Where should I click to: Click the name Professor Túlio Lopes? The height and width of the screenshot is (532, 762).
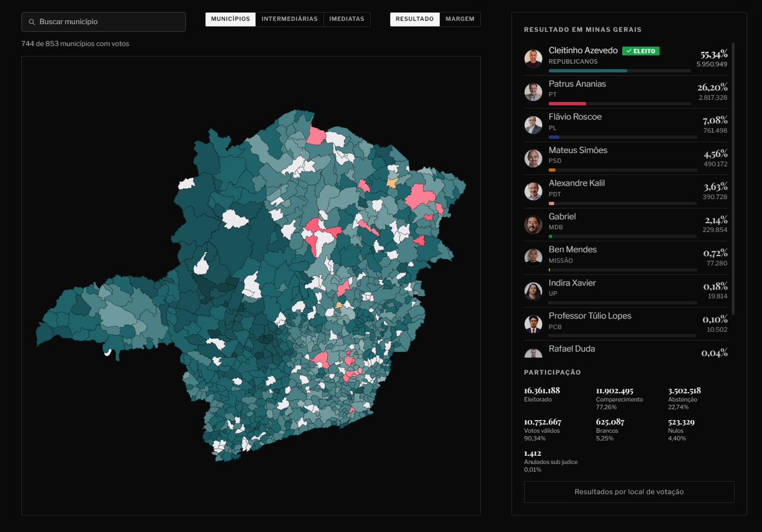[590, 316]
